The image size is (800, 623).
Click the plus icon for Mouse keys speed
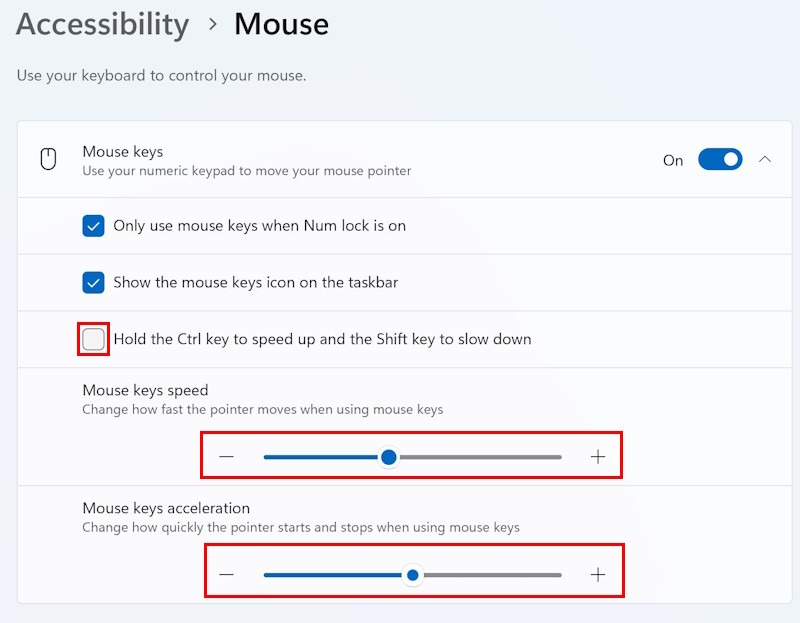[598, 457]
